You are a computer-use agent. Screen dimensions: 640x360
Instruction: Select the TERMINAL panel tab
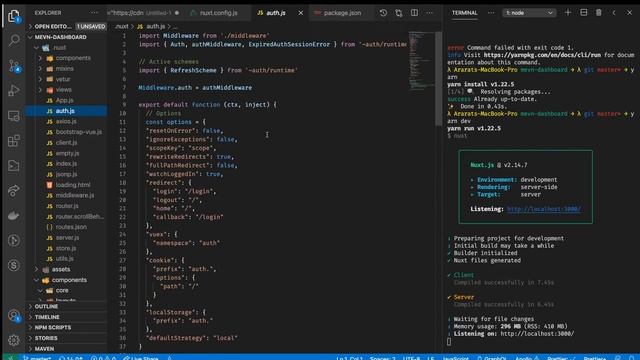tap(464, 13)
